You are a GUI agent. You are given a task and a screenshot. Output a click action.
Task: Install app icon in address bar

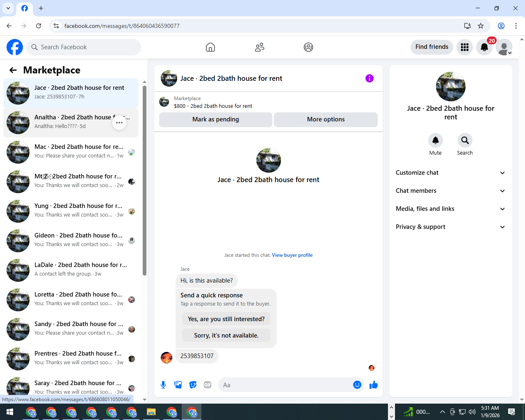467,26
